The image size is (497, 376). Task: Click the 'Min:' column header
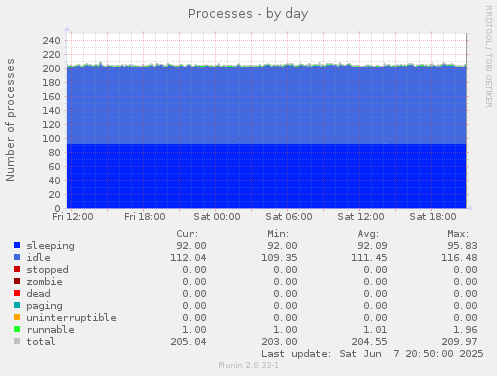point(278,234)
